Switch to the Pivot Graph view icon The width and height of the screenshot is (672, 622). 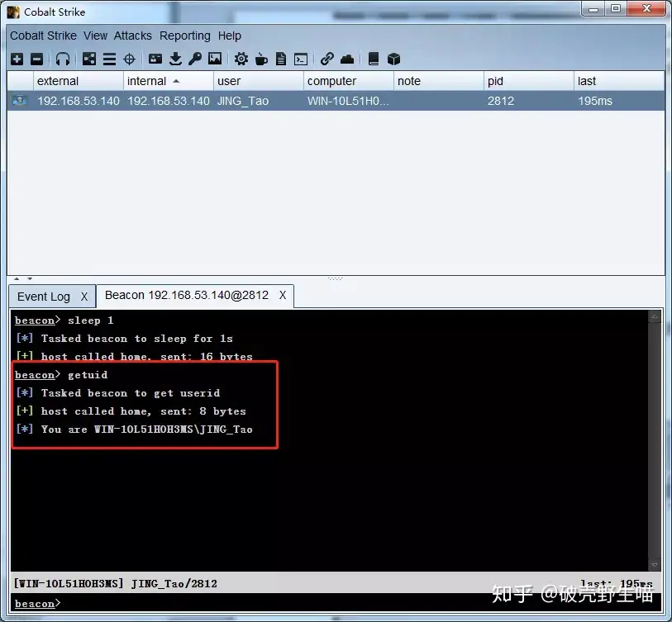pyautogui.click(x=89, y=59)
